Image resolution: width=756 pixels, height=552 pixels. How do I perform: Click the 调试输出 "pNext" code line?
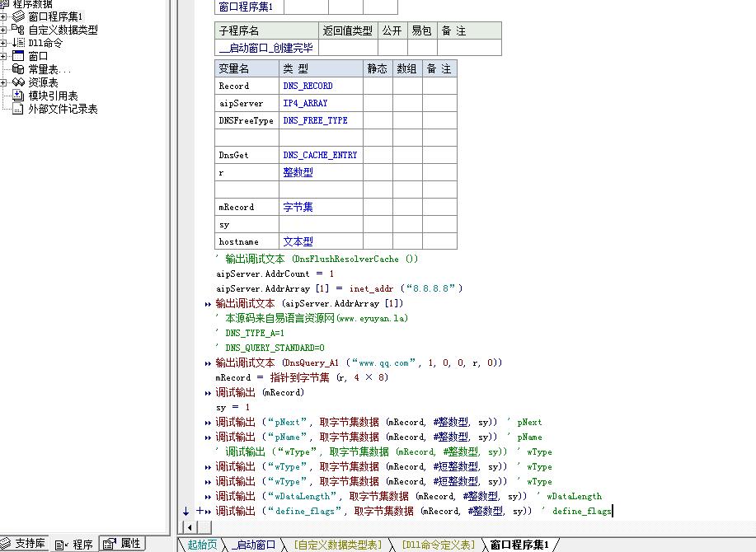(x=379, y=423)
